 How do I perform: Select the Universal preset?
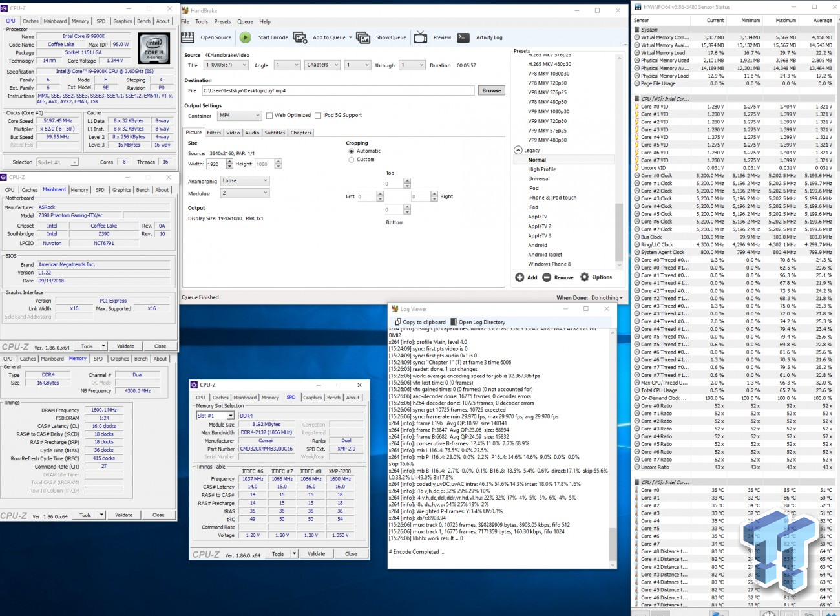539,179
